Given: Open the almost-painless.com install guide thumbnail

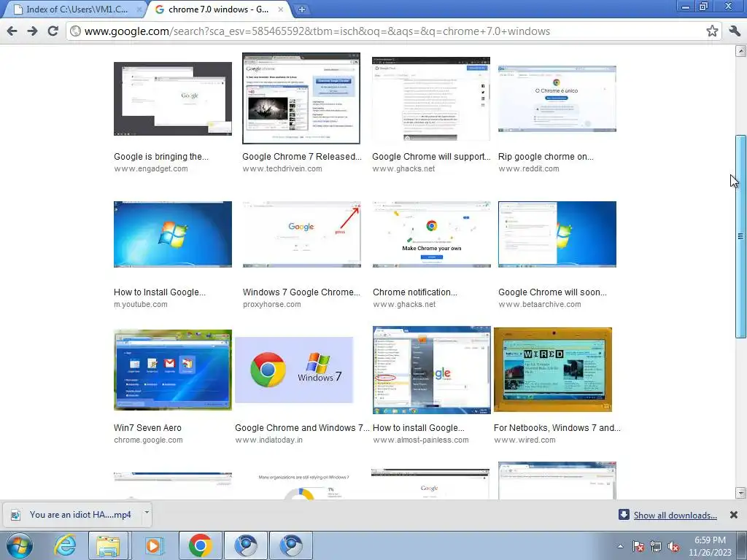Looking at the screenshot, I should point(432,370).
